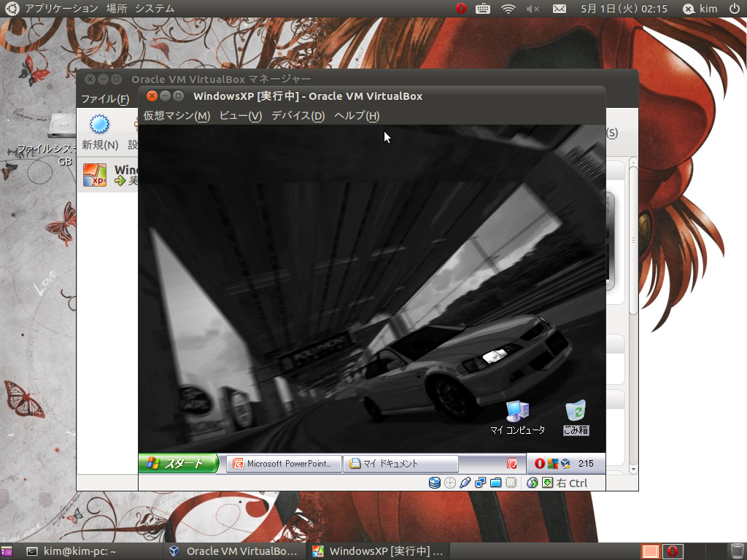Click the 右 Ctrl host key label
The width and height of the screenshot is (747, 560).
click(x=572, y=483)
